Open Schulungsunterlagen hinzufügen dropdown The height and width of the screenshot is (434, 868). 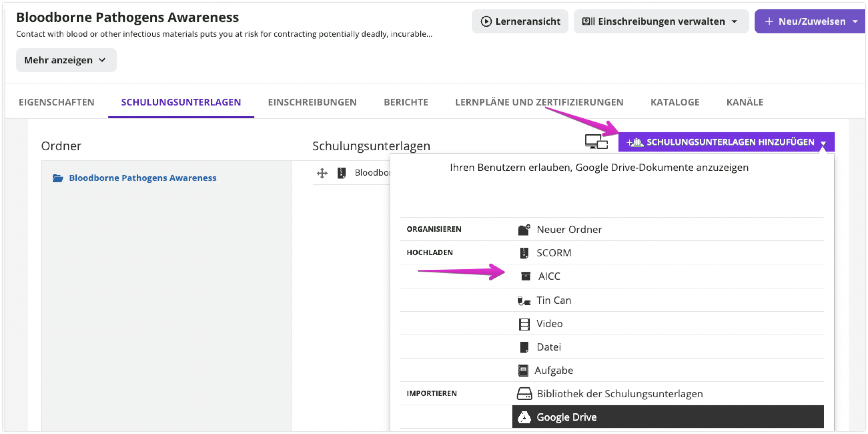(726, 142)
